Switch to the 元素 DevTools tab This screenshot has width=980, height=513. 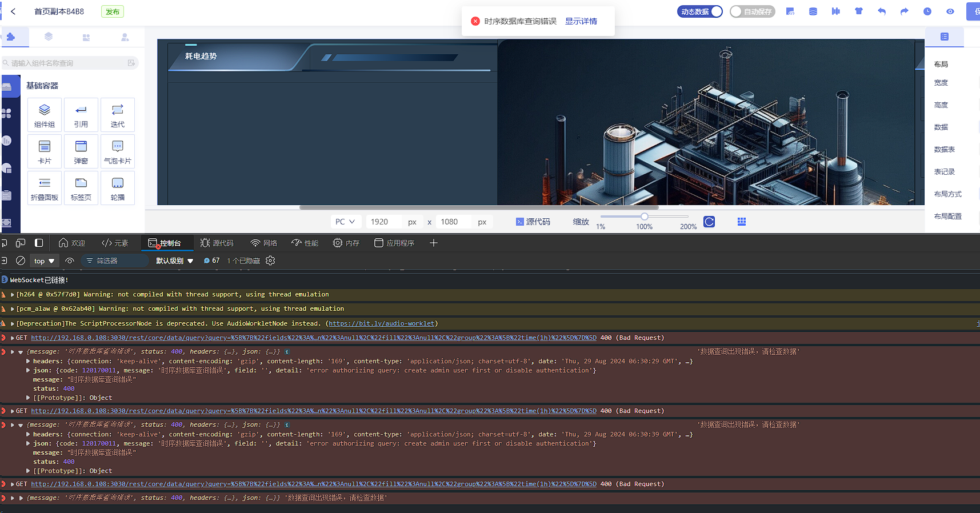[115, 243]
